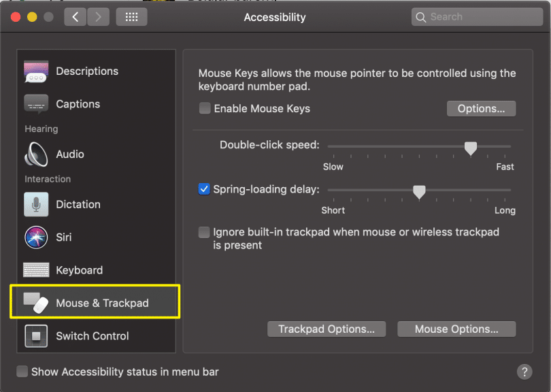Open the Descriptions sidebar icon
The image size is (551, 392).
click(x=36, y=71)
